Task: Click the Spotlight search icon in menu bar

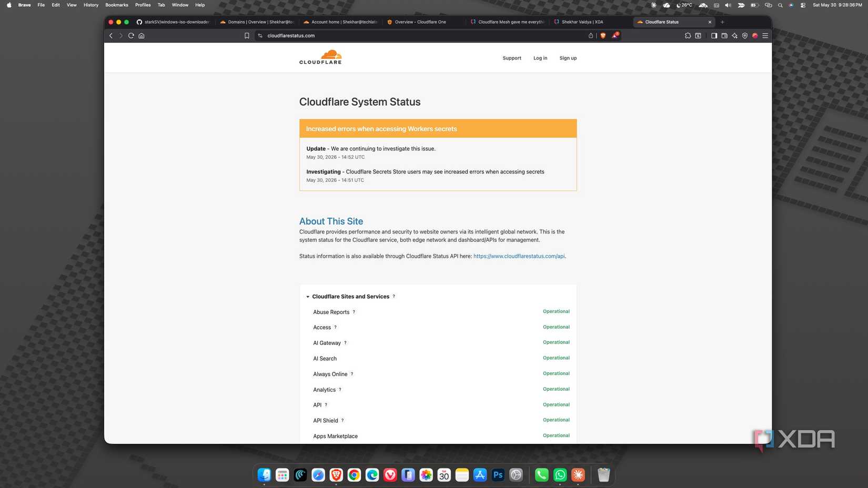Action: click(780, 5)
